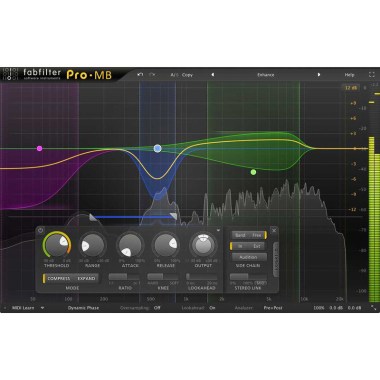
Task: Click the resize corner icon at bottom right
Action: click(x=374, y=308)
